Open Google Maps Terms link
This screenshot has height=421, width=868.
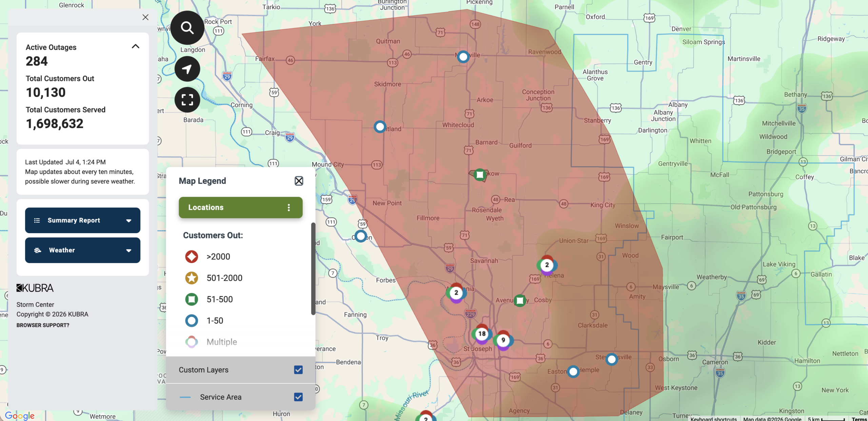(x=859, y=419)
